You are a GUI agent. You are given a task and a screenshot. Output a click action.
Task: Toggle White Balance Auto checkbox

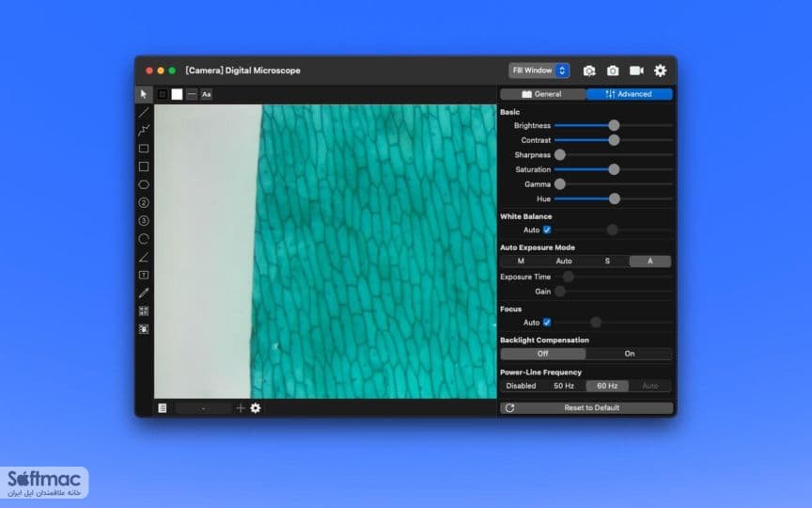click(x=547, y=230)
